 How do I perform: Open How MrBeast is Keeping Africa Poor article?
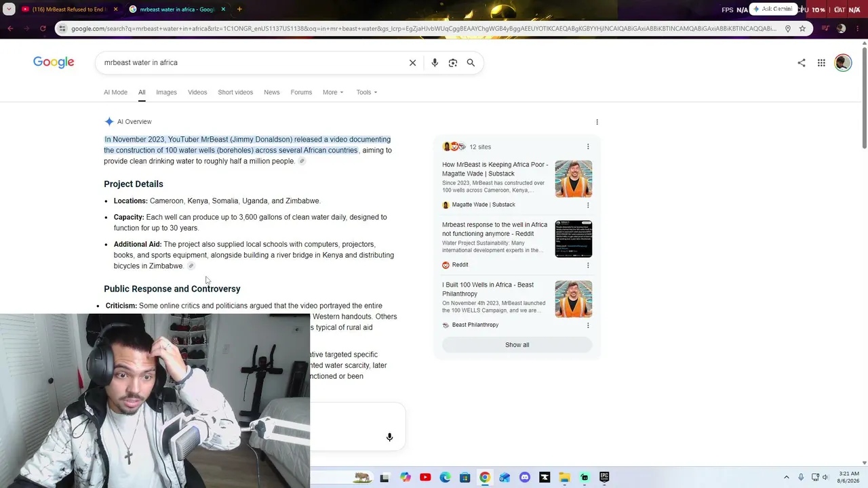[495, 169]
